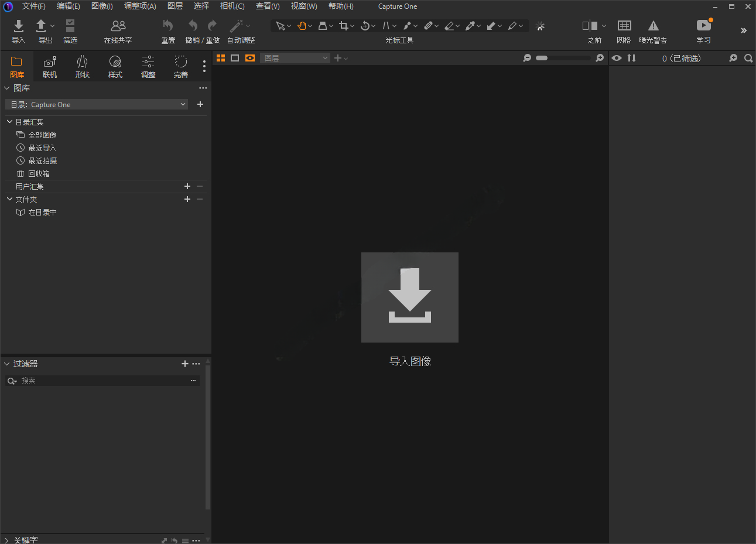Image resolution: width=756 pixels, height=544 pixels.
Task: Collapse the 目录汇集 tree section
Action: pyautogui.click(x=9, y=122)
